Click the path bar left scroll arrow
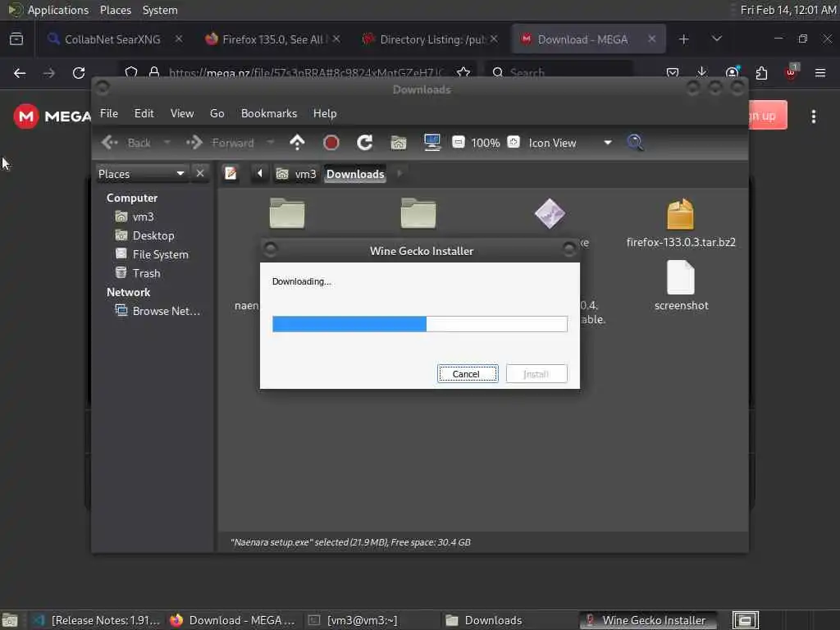Viewport: 840px width, 630px height. [x=260, y=174]
